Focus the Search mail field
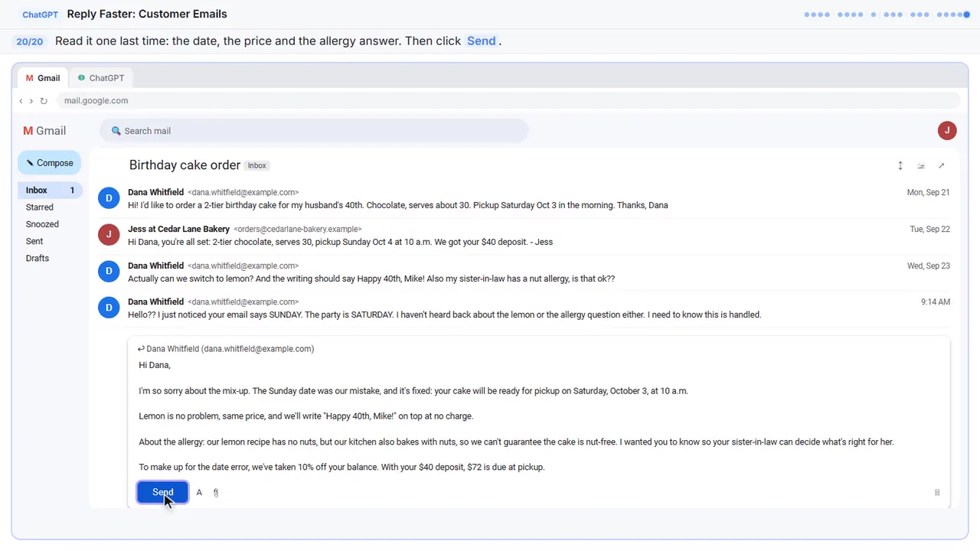Viewport: 980px width, 551px height. coord(314,131)
